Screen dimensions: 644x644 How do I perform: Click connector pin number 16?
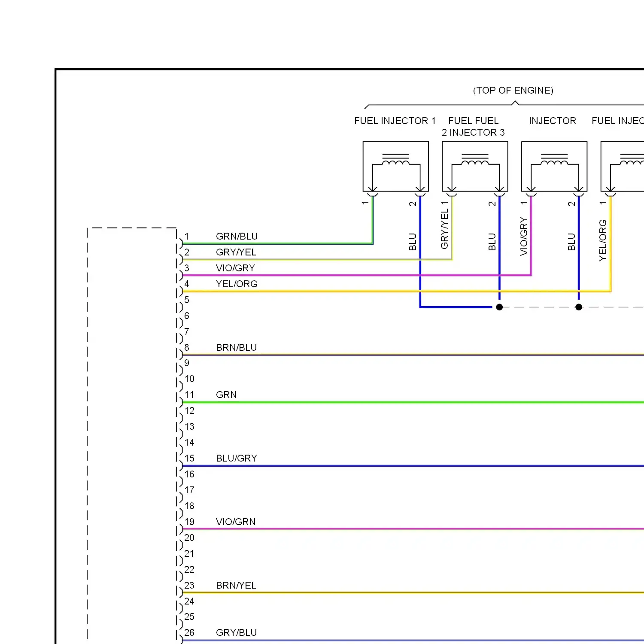189,474
